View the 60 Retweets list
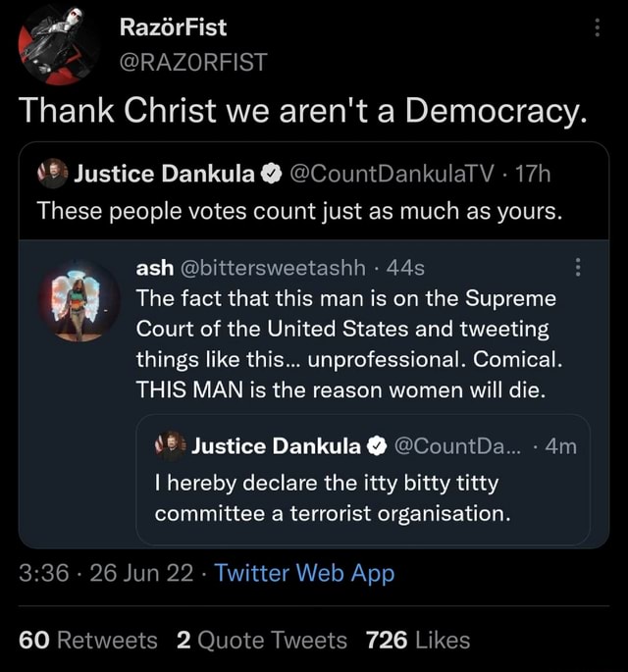The height and width of the screenshot is (672, 628). point(88,641)
